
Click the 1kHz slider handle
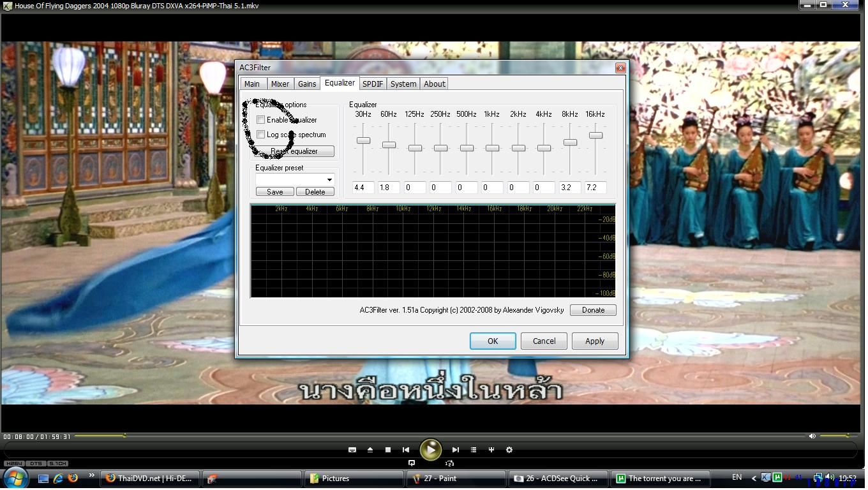tap(492, 148)
